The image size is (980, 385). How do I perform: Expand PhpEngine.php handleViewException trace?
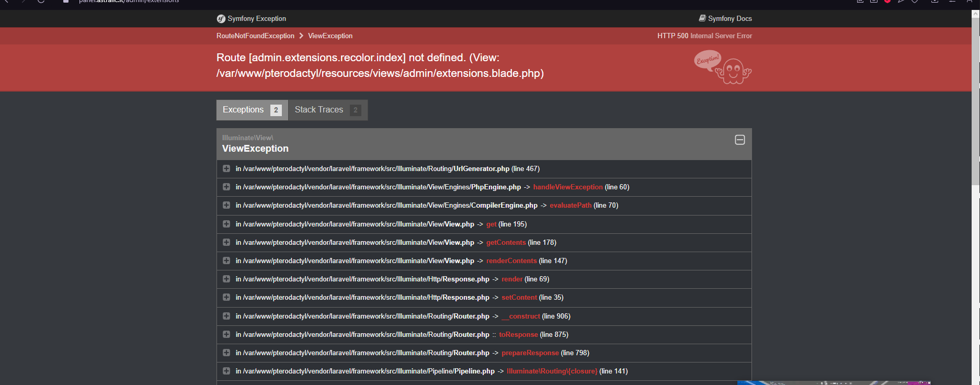click(226, 187)
